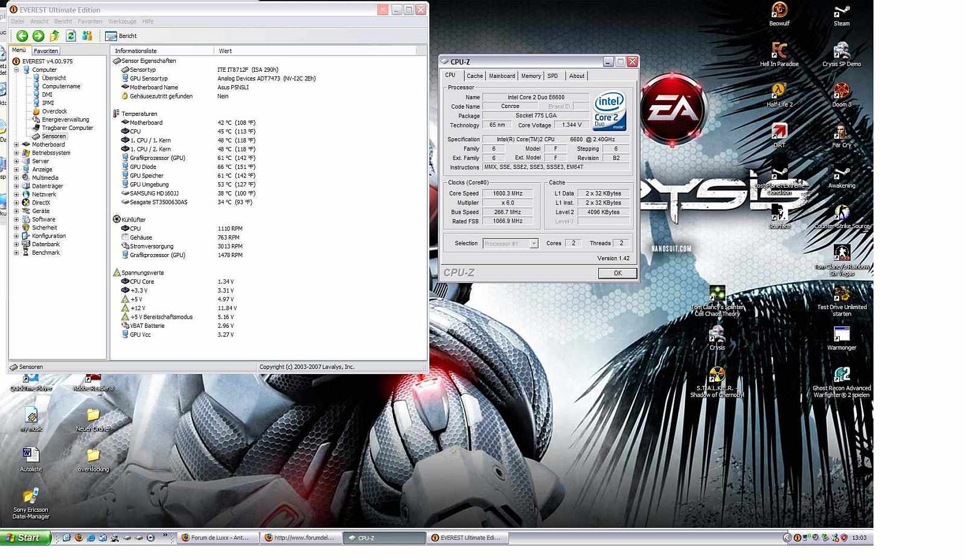Switch to the Cache tab in CPU-Z
This screenshot has width=966, height=560.
click(475, 76)
